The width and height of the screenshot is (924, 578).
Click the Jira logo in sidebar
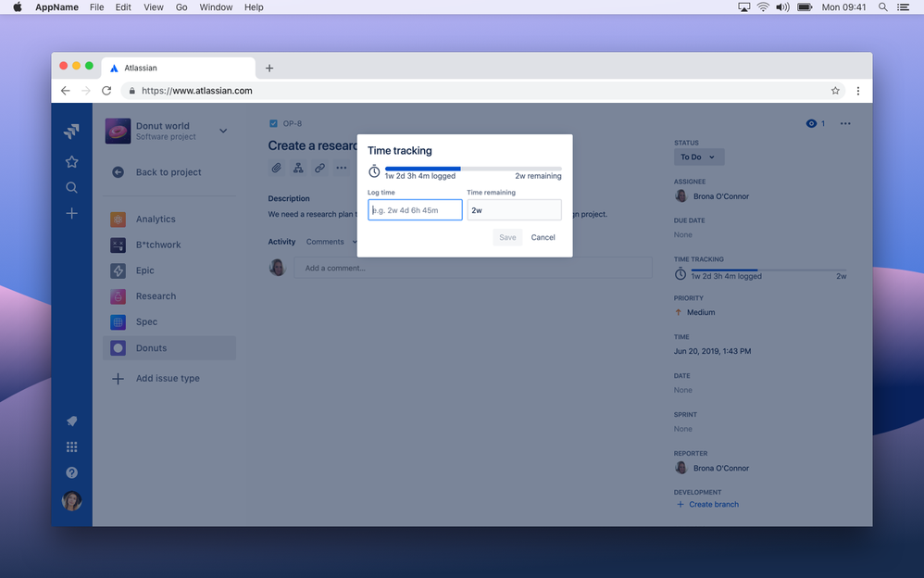tap(72, 131)
